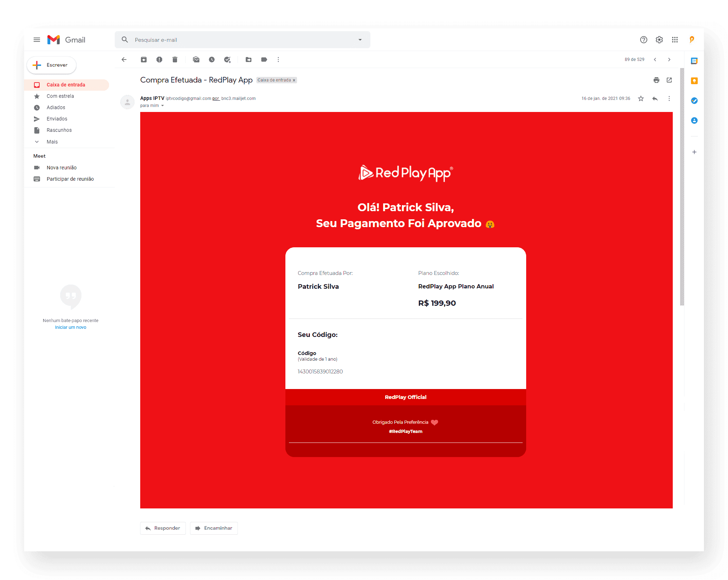728x580 pixels.
Task: Click in Pesquisar e-mail search field
Action: (x=243, y=40)
